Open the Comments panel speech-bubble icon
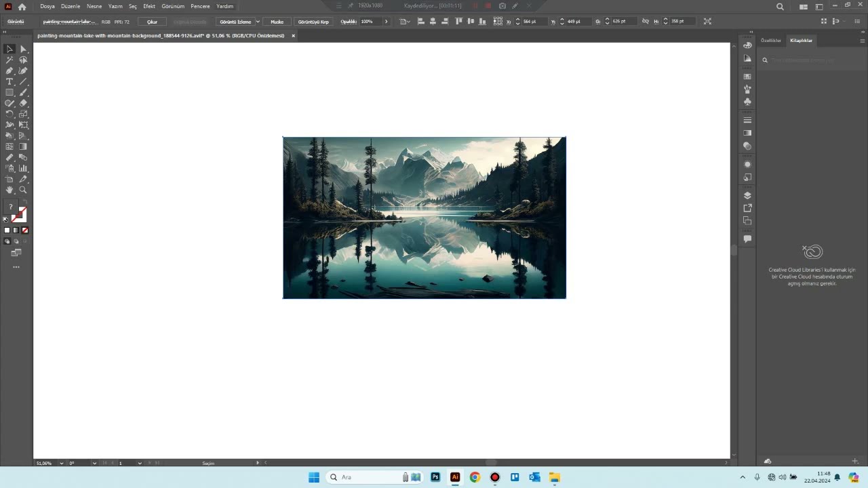The image size is (868, 488). pyautogui.click(x=747, y=239)
